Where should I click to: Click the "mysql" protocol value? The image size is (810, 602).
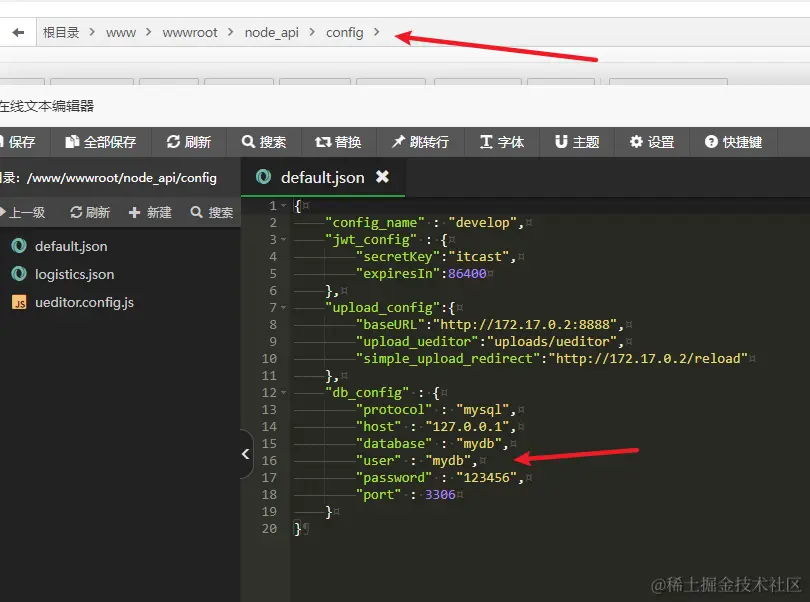pos(482,410)
